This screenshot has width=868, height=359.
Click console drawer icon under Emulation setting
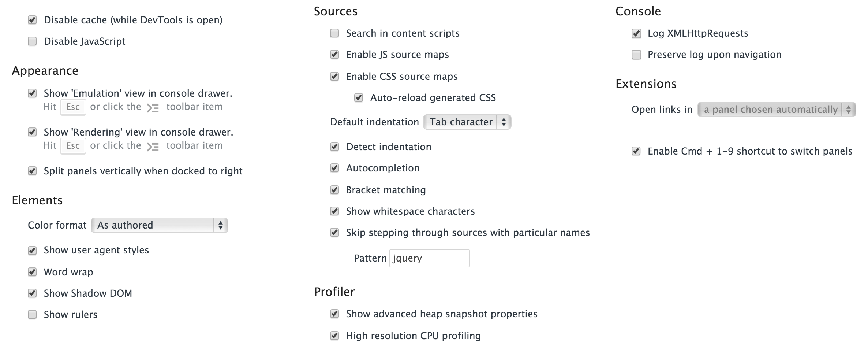[153, 108]
